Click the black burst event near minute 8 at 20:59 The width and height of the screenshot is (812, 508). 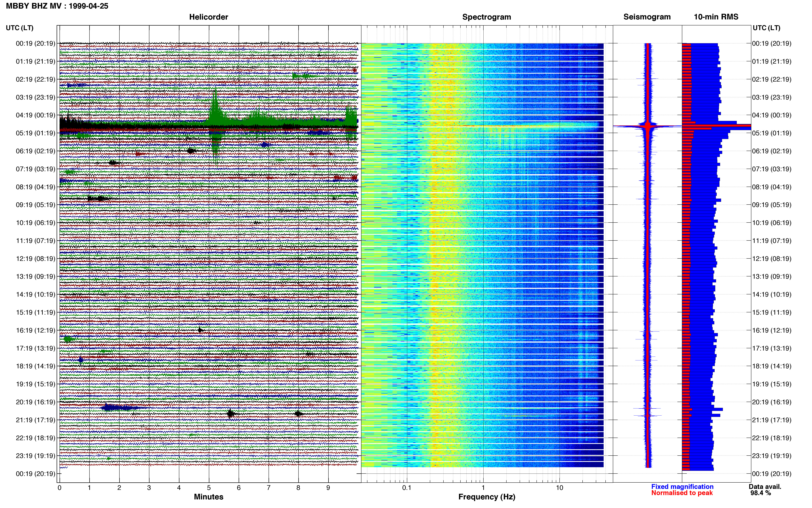click(x=298, y=414)
